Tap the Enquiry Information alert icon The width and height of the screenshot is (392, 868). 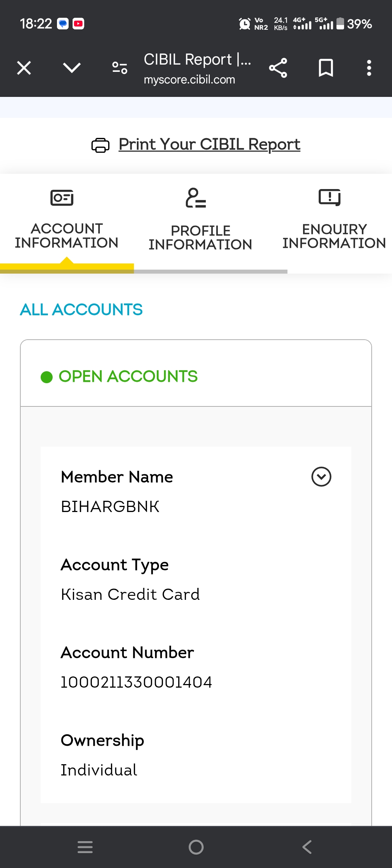pos(330,197)
